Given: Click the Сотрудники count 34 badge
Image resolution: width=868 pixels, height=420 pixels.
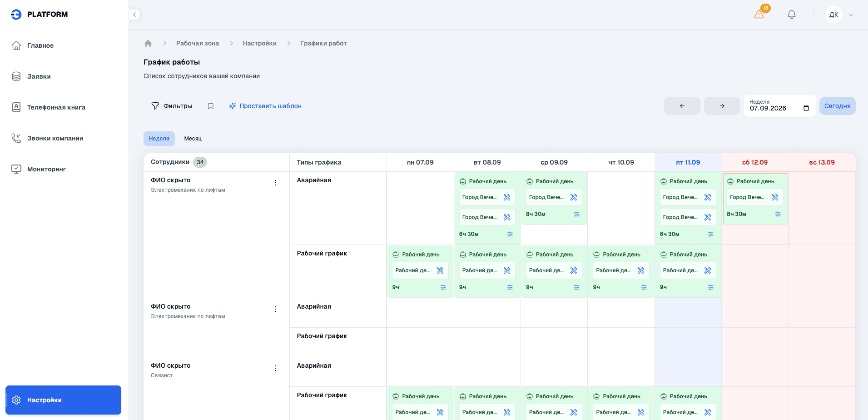Looking at the screenshot, I should click(200, 162).
